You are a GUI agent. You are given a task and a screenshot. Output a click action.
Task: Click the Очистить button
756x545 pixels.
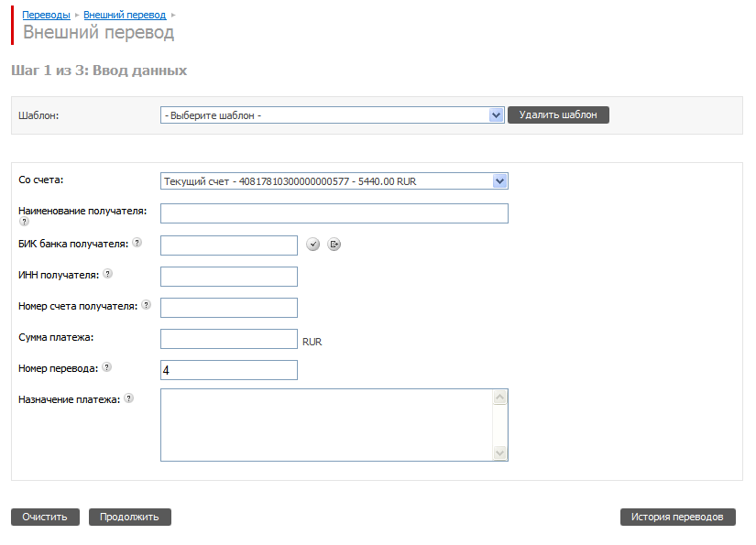point(45,517)
